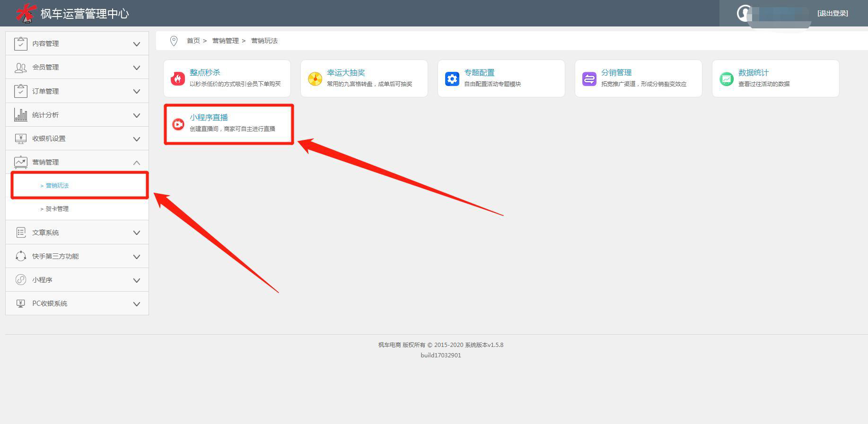
Task: Expand the 会员管理 chevron
Action: click(137, 68)
